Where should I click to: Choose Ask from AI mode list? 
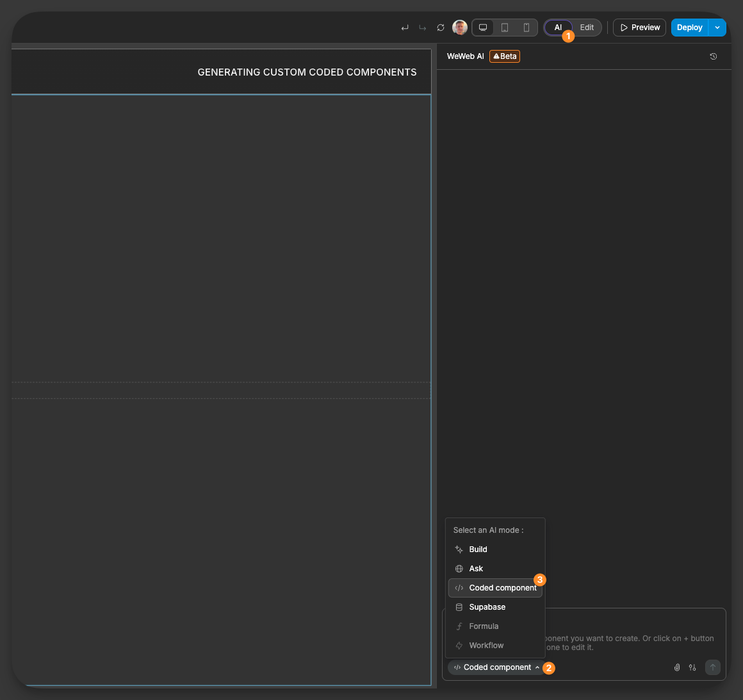click(476, 569)
